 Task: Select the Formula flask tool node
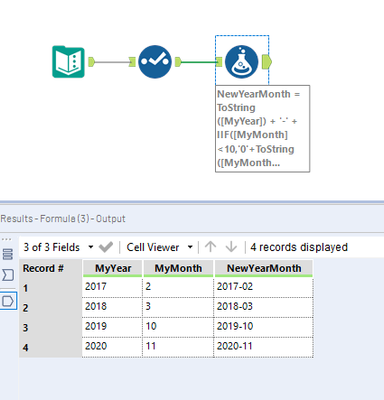click(x=242, y=62)
